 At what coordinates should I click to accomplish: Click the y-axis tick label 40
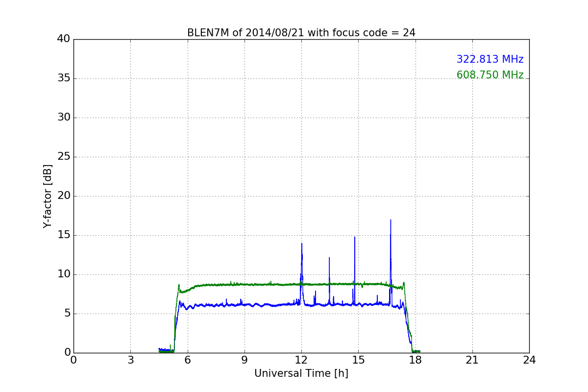coord(64,39)
